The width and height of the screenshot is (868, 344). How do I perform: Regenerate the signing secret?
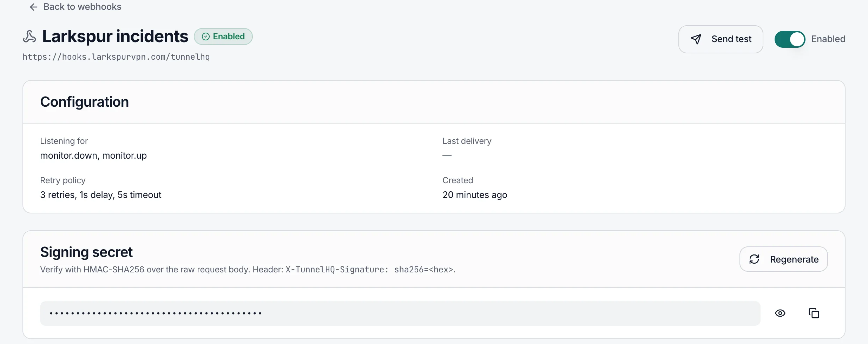pos(783,259)
